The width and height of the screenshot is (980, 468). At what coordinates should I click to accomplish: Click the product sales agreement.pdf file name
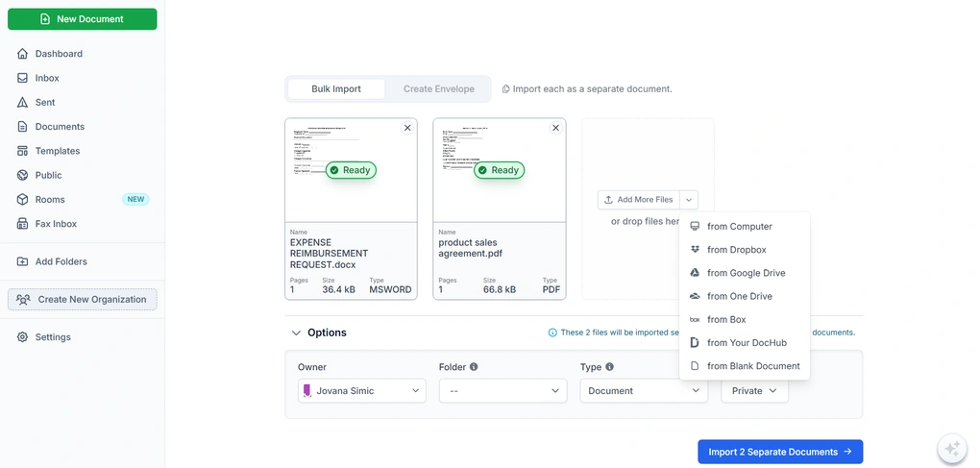(470, 248)
